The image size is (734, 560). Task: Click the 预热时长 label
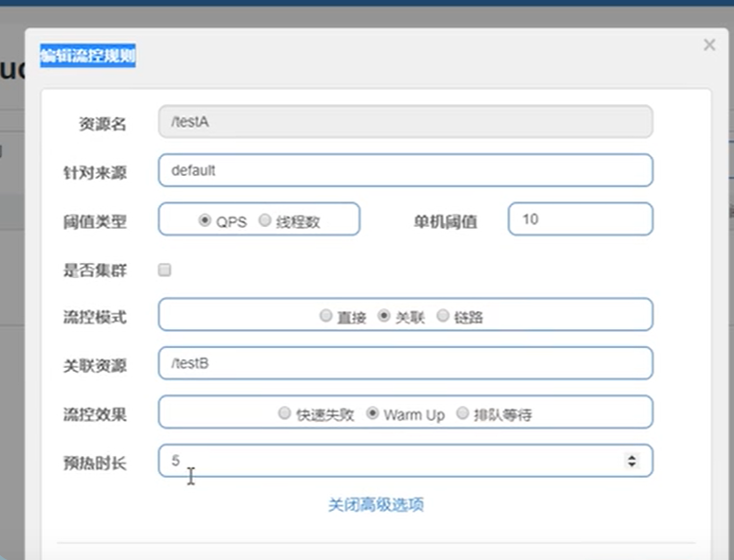click(95, 464)
